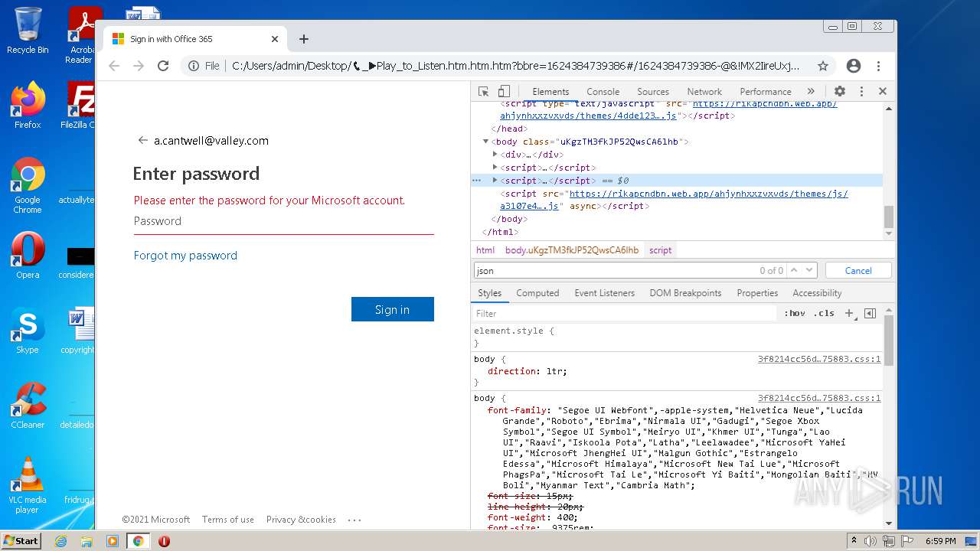The width and height of the screenshot is (980, 551).
Task: Click the Windows Start button
Action: (x=21, y=540)
